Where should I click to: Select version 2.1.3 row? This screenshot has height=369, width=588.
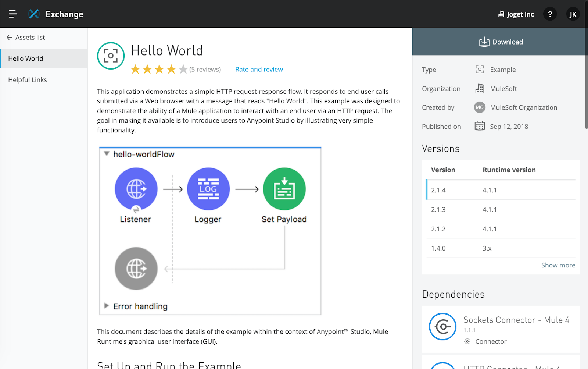coord(501,209)
